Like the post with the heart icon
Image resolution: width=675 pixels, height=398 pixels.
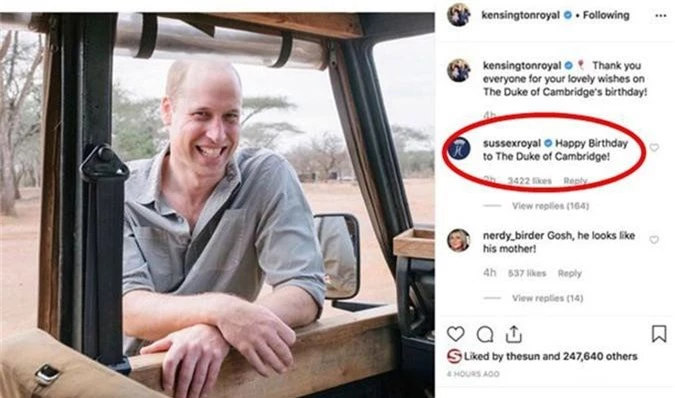click(455, 334)
